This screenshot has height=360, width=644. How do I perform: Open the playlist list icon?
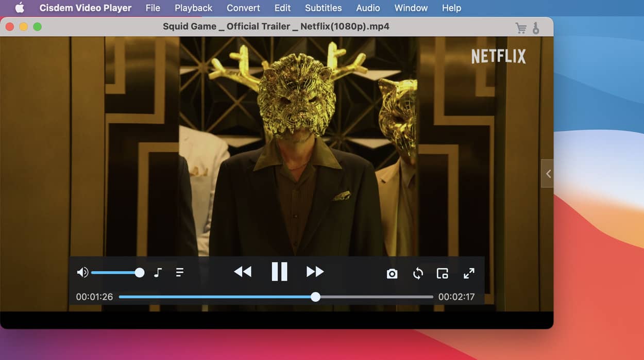tap(180, 272)
